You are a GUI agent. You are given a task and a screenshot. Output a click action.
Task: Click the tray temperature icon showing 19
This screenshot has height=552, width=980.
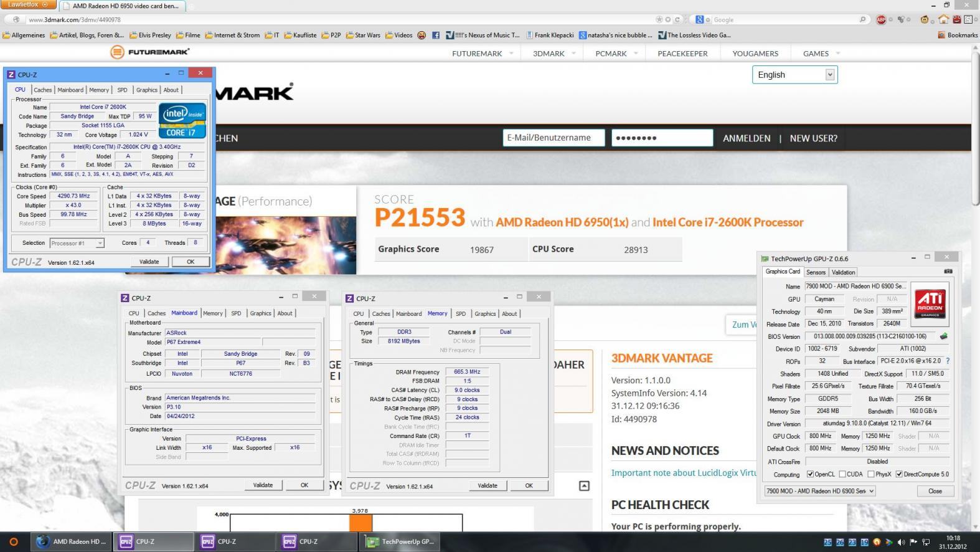(x=865, y=543)
